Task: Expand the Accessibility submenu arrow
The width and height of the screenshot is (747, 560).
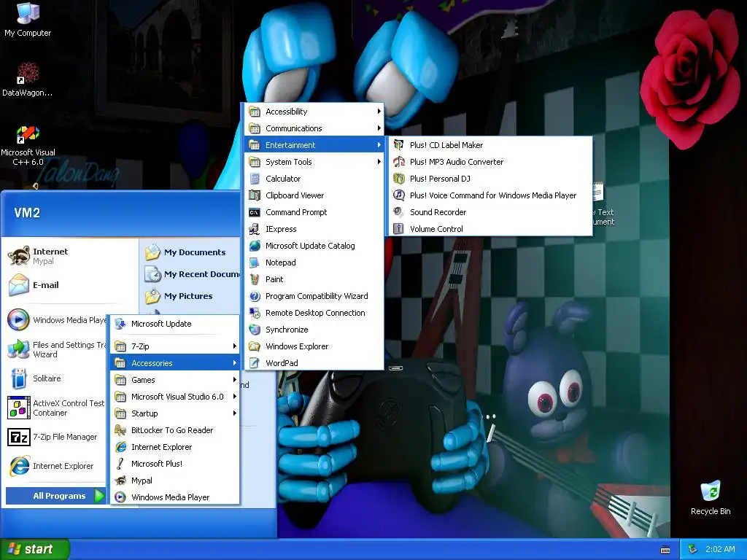Action: (379, 112)
